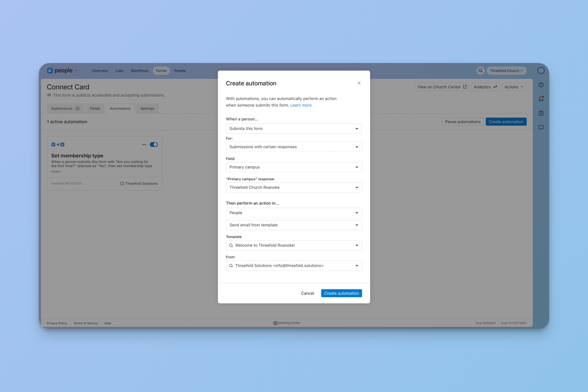The image size is (588, 392).
Task: Toggle off the Set membership type automation
Action: tap(154, 145)
